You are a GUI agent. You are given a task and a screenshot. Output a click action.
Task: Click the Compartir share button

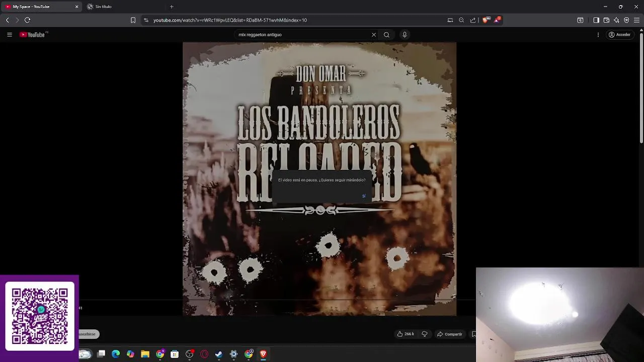[x=450, y=334]
